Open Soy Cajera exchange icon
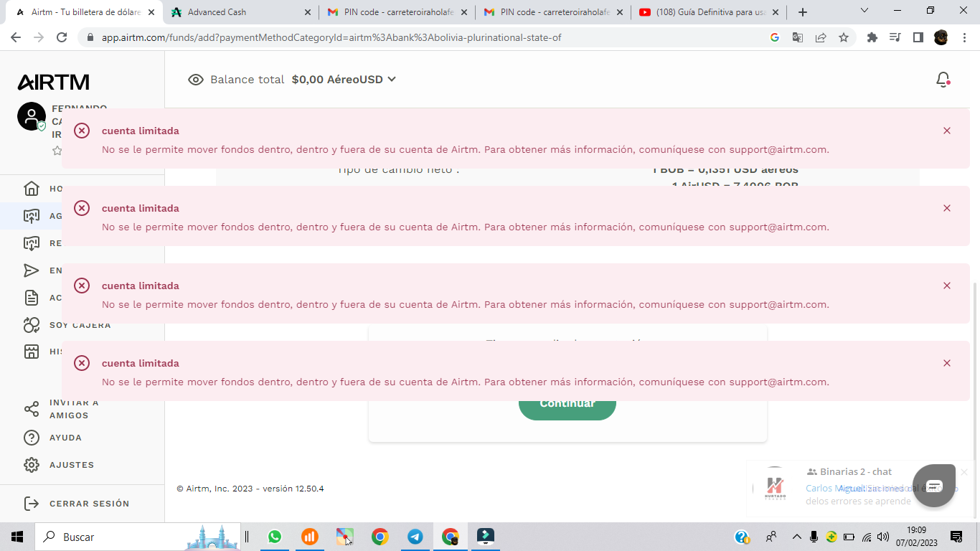 [x=32, y=325]
